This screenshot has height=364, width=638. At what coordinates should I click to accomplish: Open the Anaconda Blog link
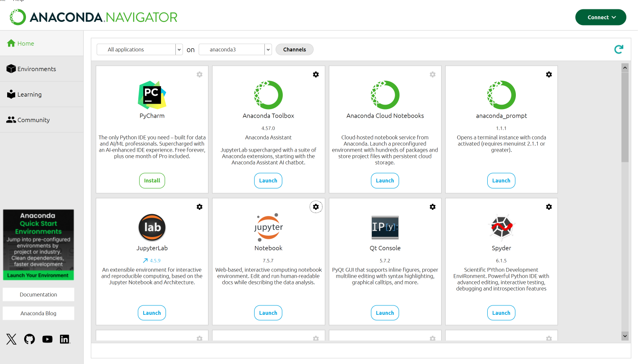click(x=38, y=313)
